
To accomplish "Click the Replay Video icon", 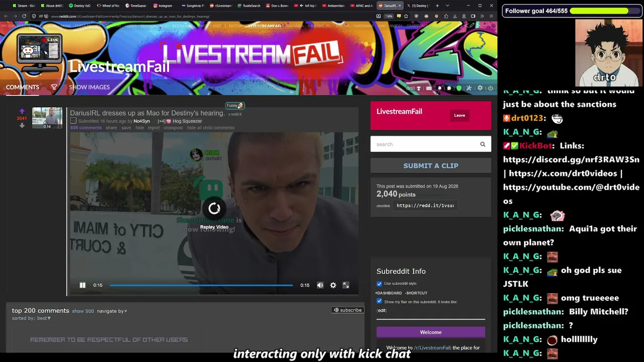I will (214, 209).
